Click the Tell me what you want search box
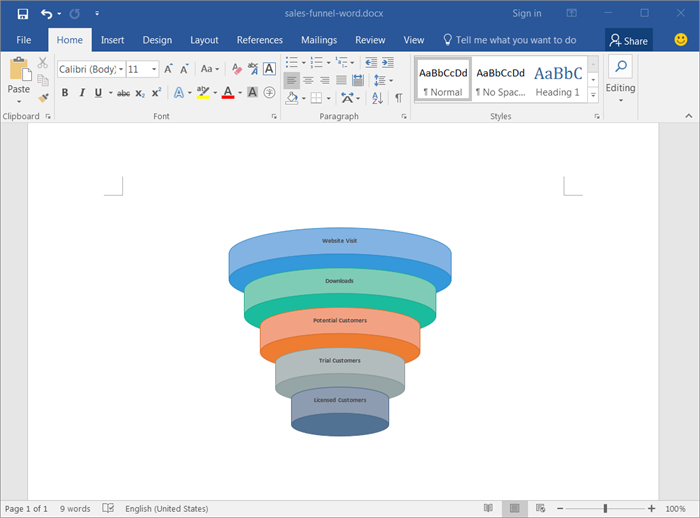 coord(515,40)
